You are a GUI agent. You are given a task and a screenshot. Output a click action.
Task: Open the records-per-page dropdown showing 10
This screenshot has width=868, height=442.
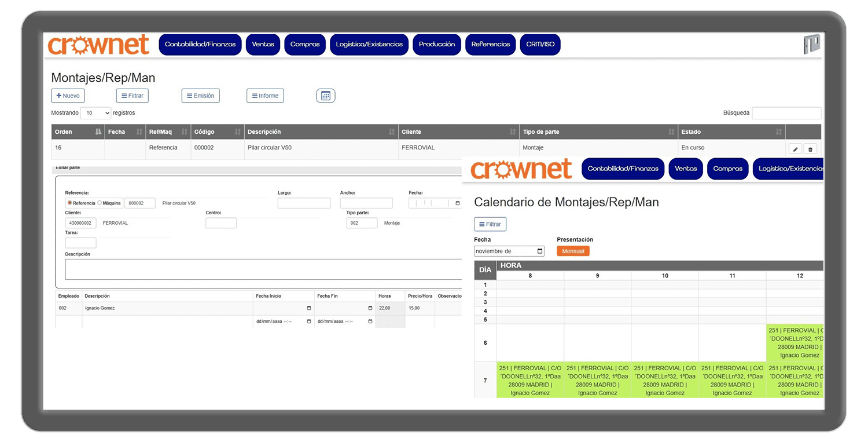[95, 114]
